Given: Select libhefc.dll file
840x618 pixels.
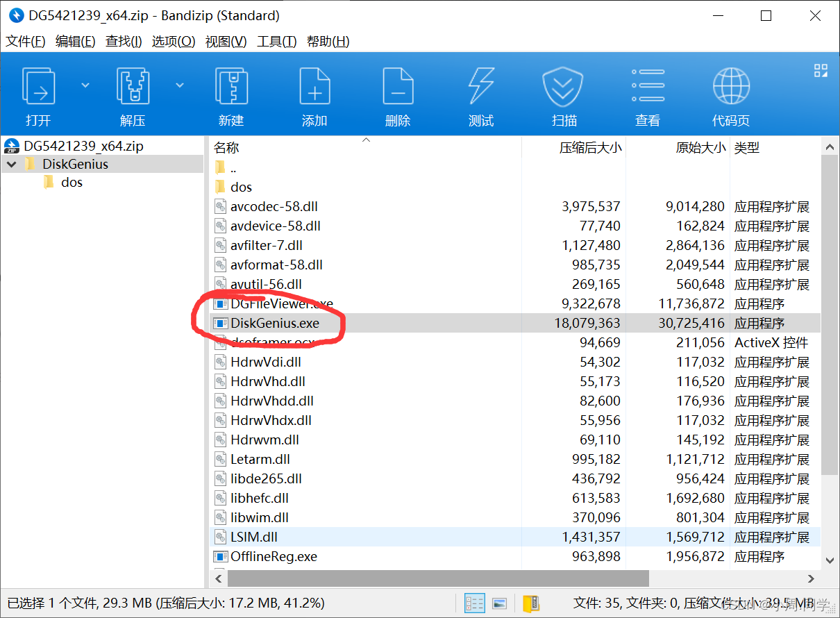Looking at the screenshot, I should tap(260, 498).
